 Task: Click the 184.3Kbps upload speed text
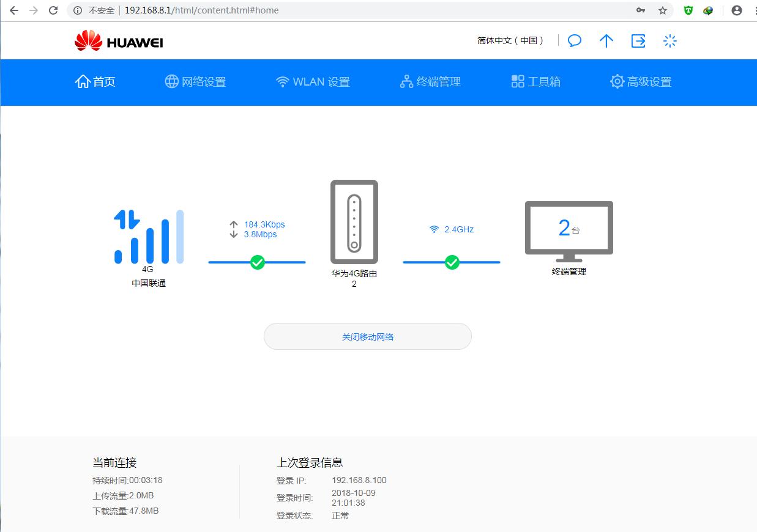pos(264,224)
